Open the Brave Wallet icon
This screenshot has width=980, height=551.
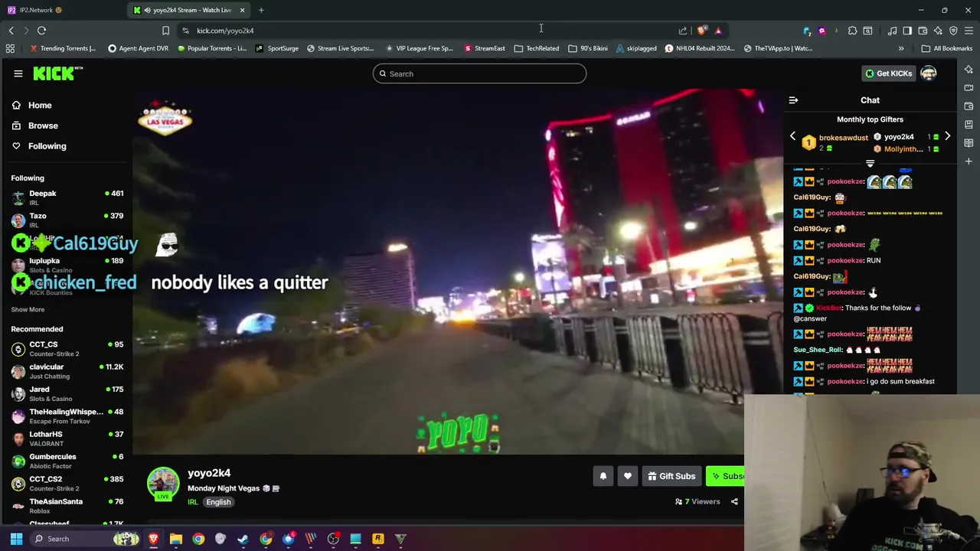tap(923, 31)
